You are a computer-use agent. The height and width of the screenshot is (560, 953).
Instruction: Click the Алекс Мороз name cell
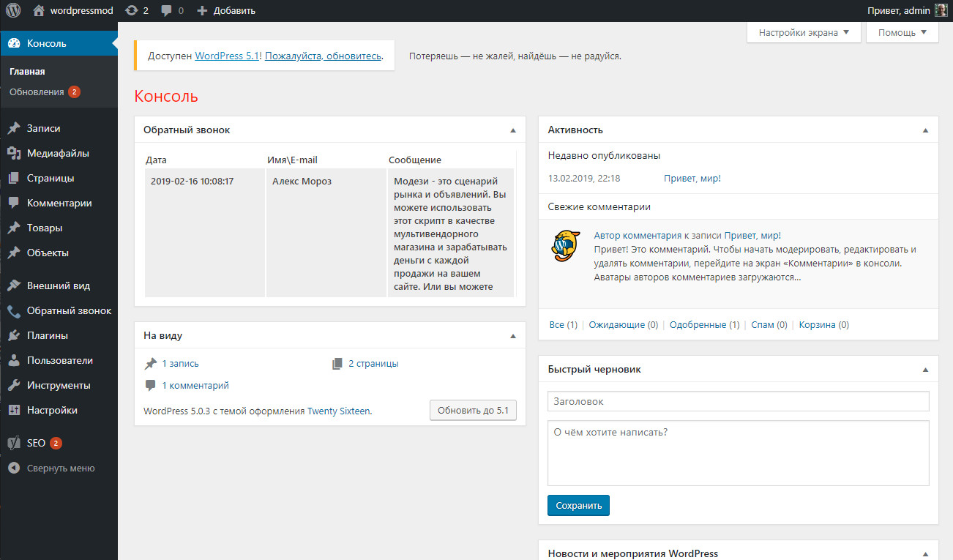(x=326, y=233)
